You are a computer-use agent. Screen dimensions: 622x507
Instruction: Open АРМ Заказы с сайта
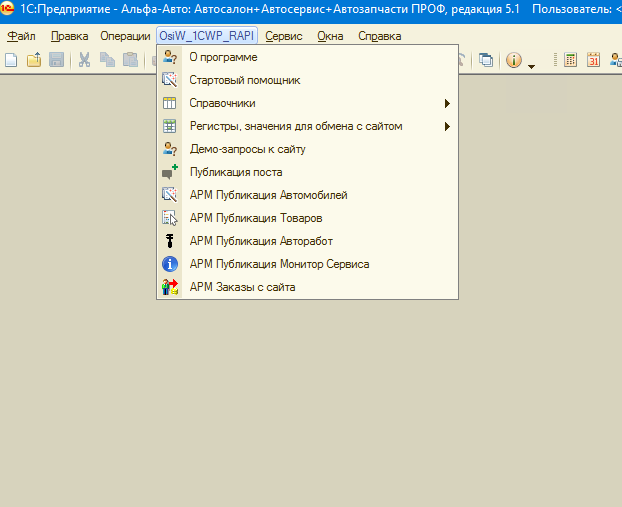point(307,287)
